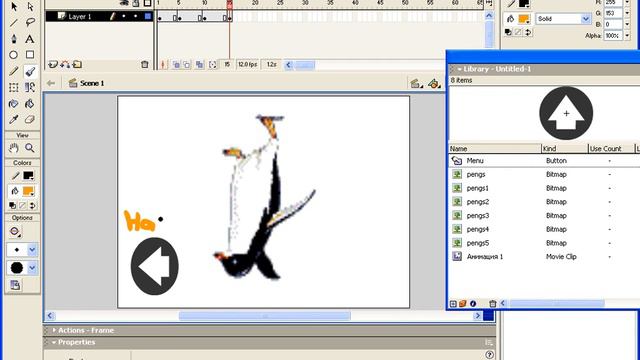Viewport: 640px width, 360px height.
Task: Collapse the Properties panel
Action: coord(54,342)
